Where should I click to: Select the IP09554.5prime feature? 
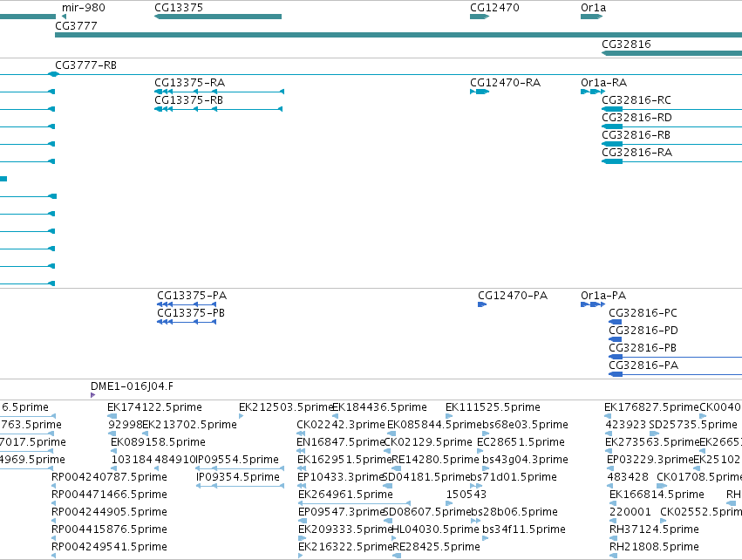(x=241, y=468)
